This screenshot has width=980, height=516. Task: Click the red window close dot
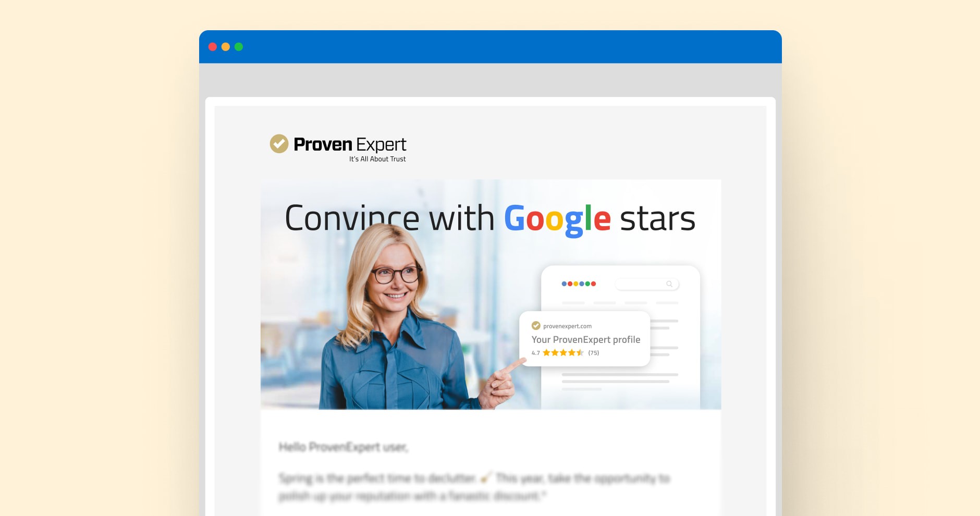[213, 47]
